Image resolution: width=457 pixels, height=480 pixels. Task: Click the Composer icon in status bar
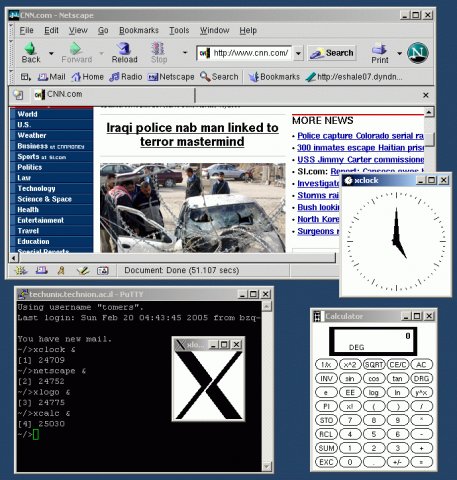click(82, 270)
